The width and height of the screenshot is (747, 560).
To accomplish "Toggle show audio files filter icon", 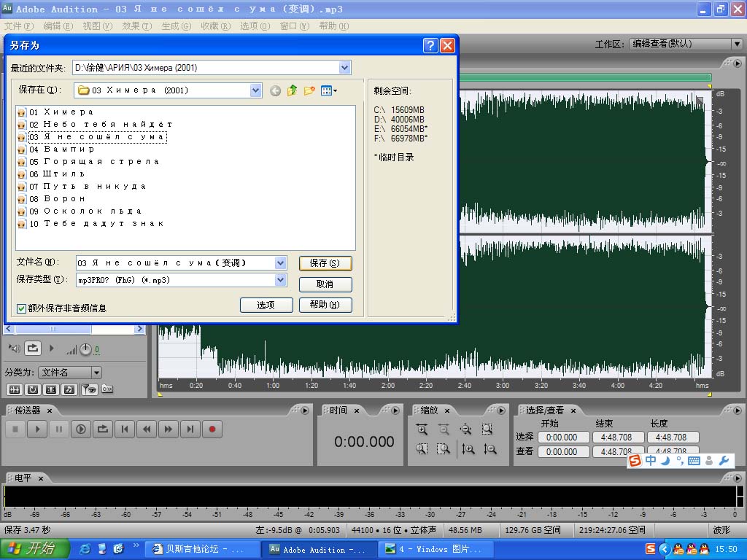I will (15, 389).
